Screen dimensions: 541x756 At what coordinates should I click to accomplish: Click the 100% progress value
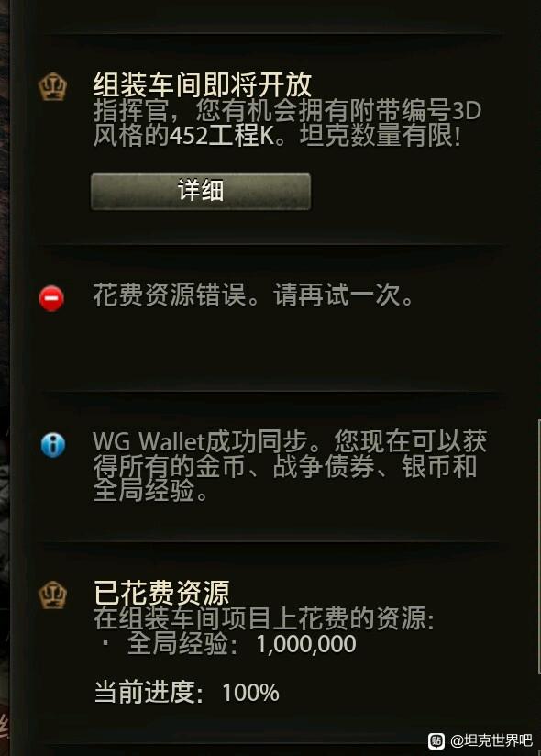tap(250, 693)
